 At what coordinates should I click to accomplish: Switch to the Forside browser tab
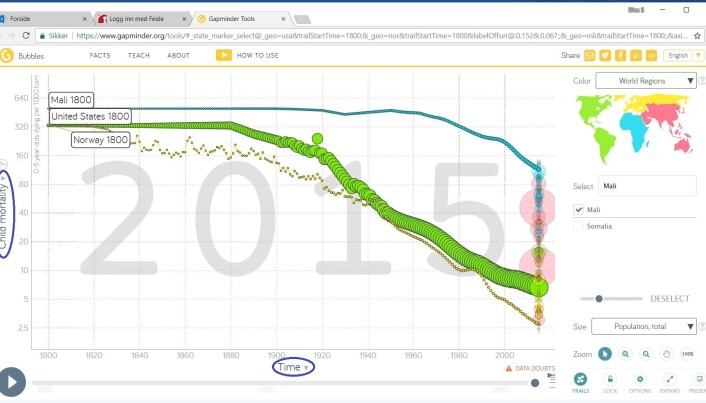43,19
